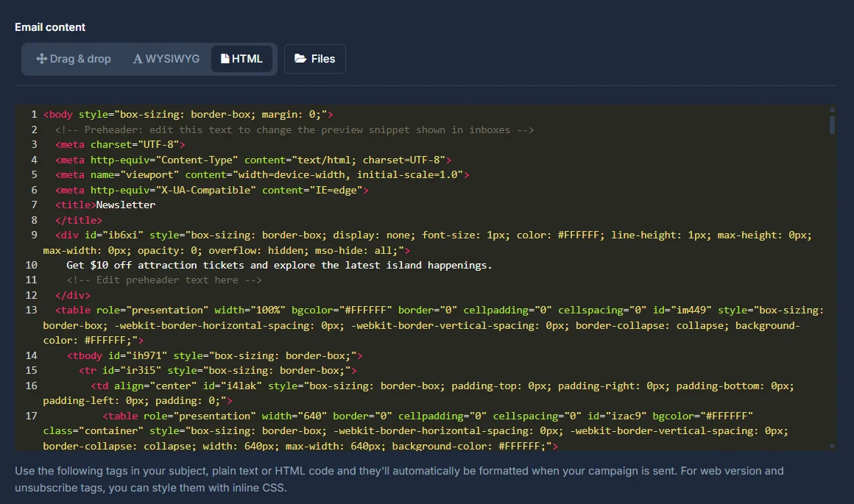
Task: Click the div id="ib6xi" code line
Action: [428, 243]
